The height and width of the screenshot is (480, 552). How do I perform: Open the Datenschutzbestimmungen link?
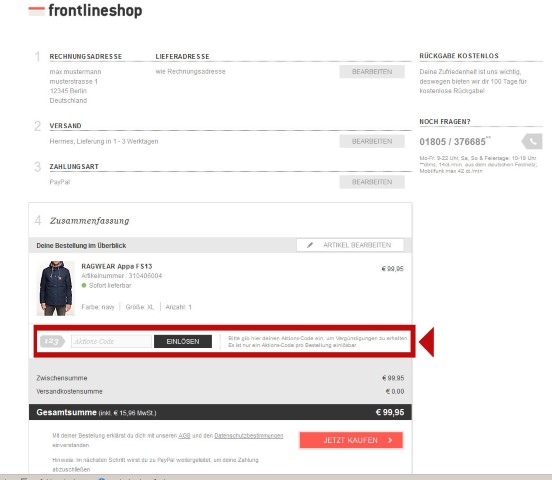click(x=249, y=436)
